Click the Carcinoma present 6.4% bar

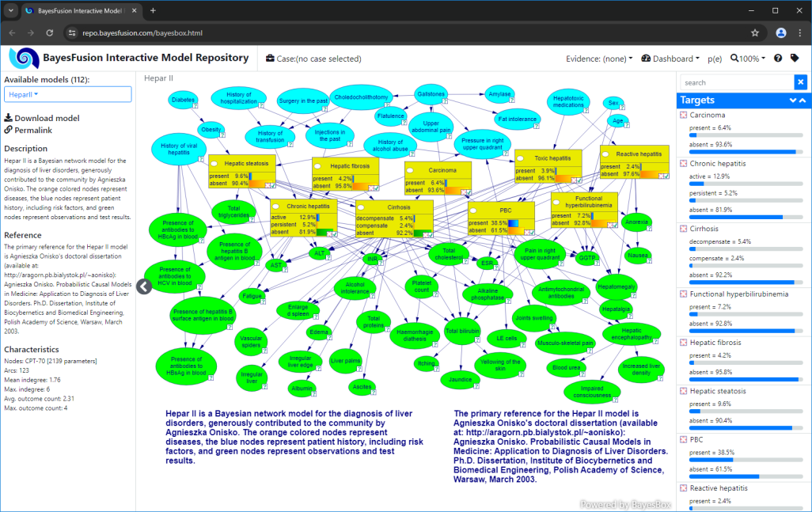(x=746, y=135)
